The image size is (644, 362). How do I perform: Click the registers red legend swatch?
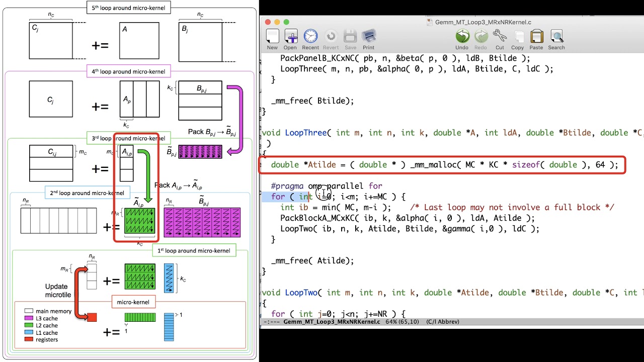pyautogui.click(x=28, y=339)
